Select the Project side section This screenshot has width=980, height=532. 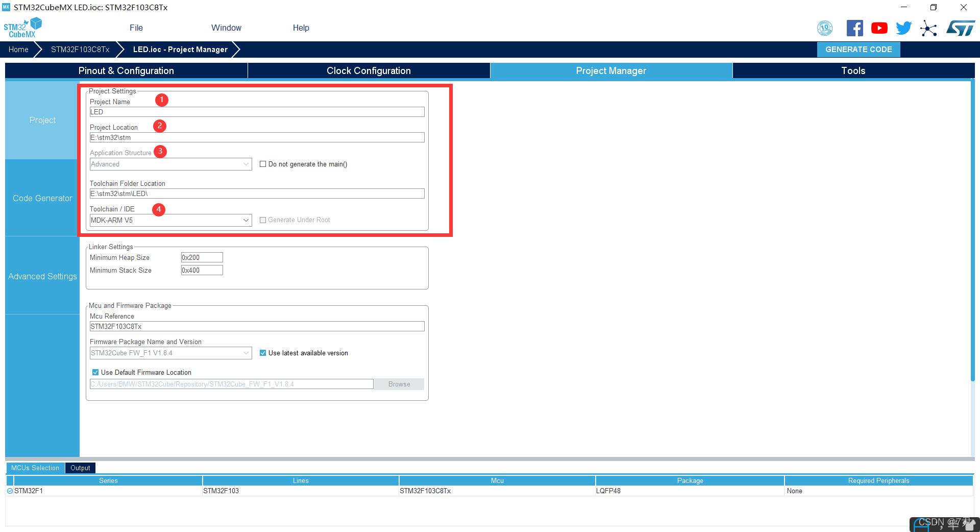click(42, 120)
